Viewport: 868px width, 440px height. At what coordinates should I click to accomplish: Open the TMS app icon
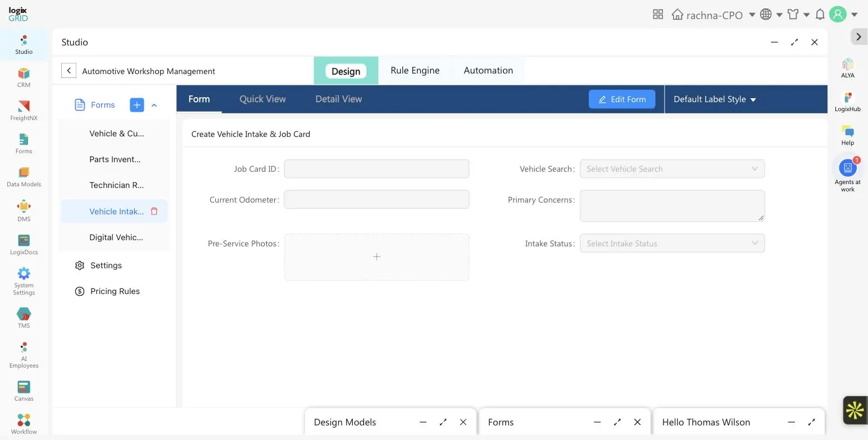point(24,318)
